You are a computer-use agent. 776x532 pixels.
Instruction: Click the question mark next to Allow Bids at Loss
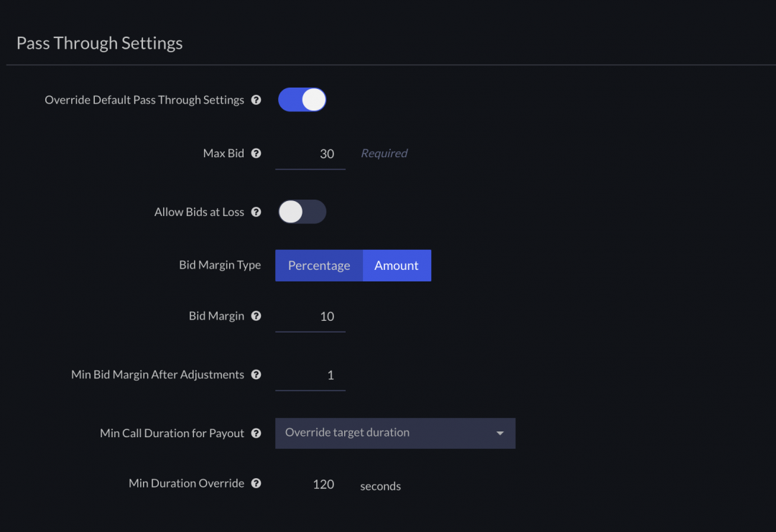257,212
